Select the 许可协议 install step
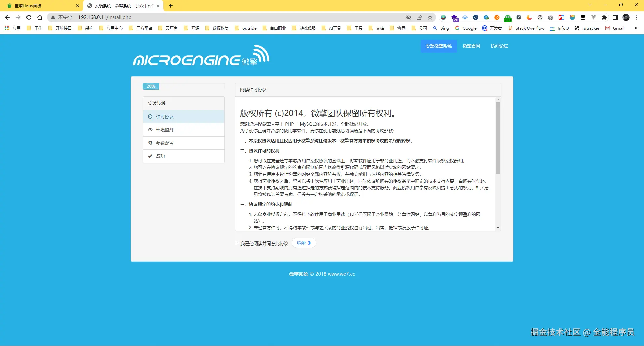The height and width of the screenshot is (346, 644). [183, 117]
